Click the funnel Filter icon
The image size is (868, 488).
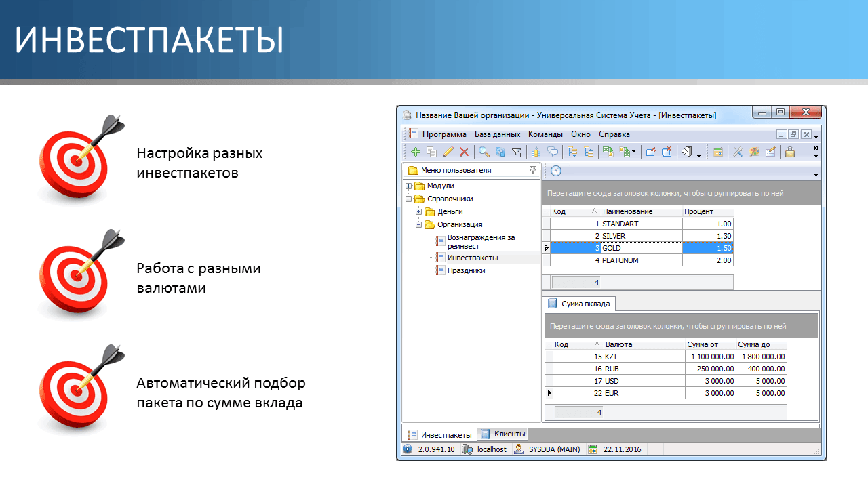[x=517, y=152]
